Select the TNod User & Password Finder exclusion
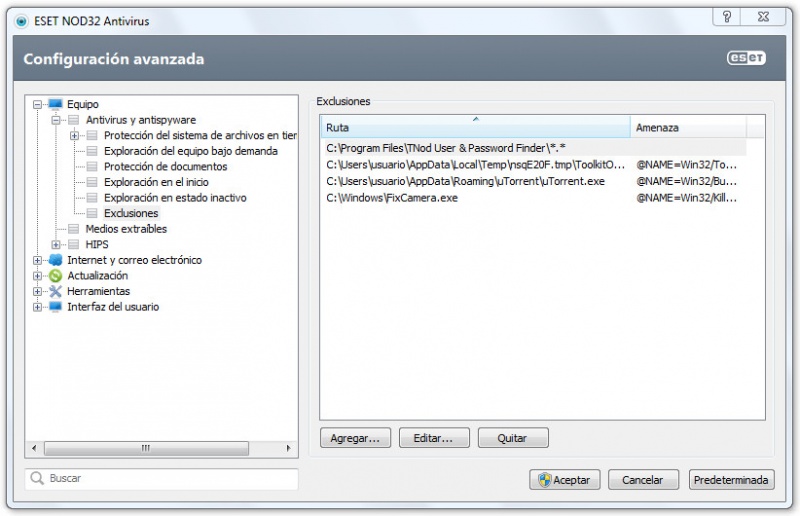Image resolution: width=800 pixels, height=516 pixels. click(535, 148)
